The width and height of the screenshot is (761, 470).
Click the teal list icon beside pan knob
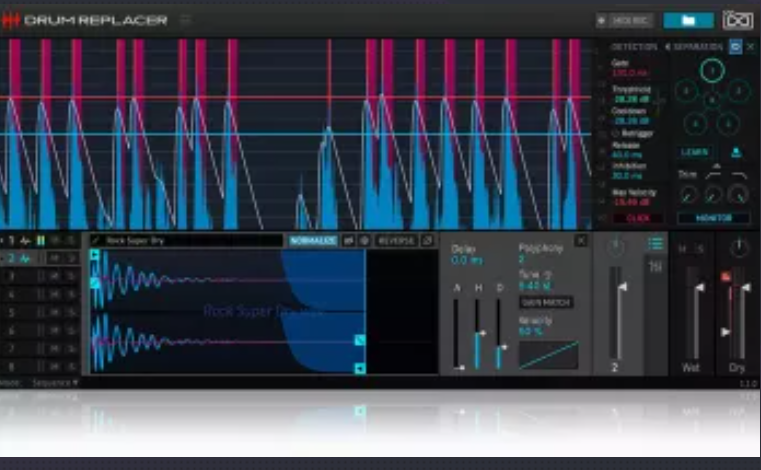coord(655,244)
